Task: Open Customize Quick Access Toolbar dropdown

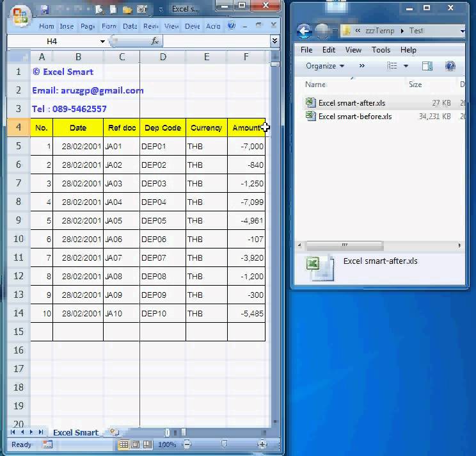Action: pyautogui.click(x=161, y=10)
